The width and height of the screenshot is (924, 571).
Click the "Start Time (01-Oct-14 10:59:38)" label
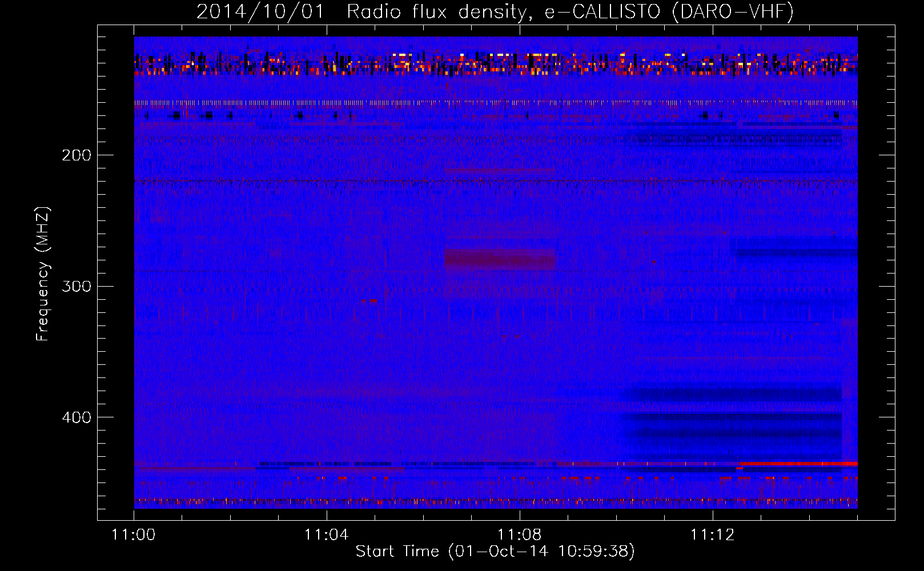[x=495, y=552]
